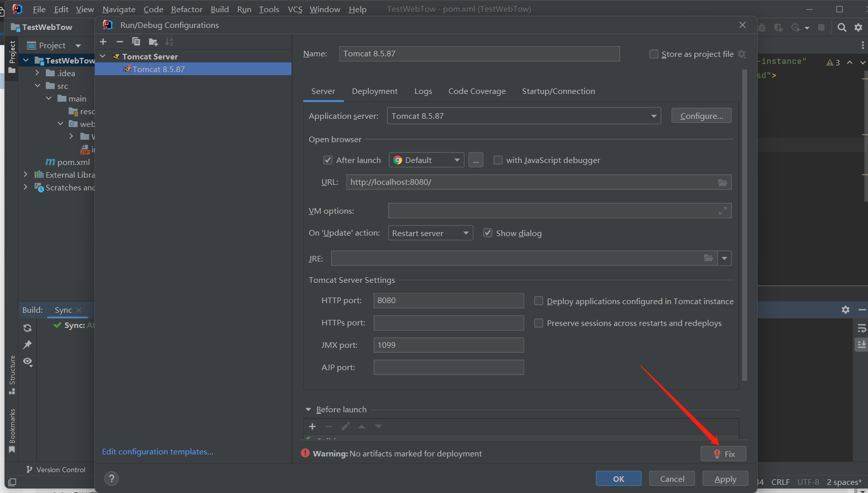Toggle soft-wrap in Build output

[861, 328]
